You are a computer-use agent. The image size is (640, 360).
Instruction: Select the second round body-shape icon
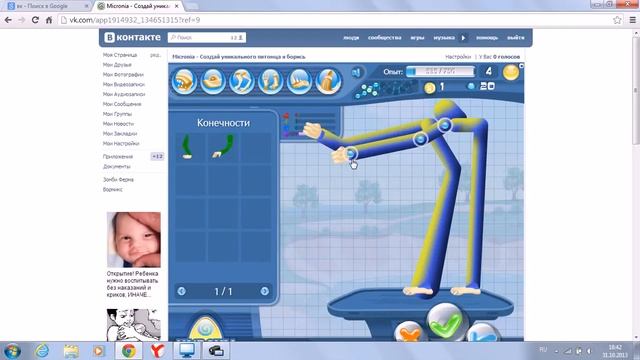click(213, 81)
